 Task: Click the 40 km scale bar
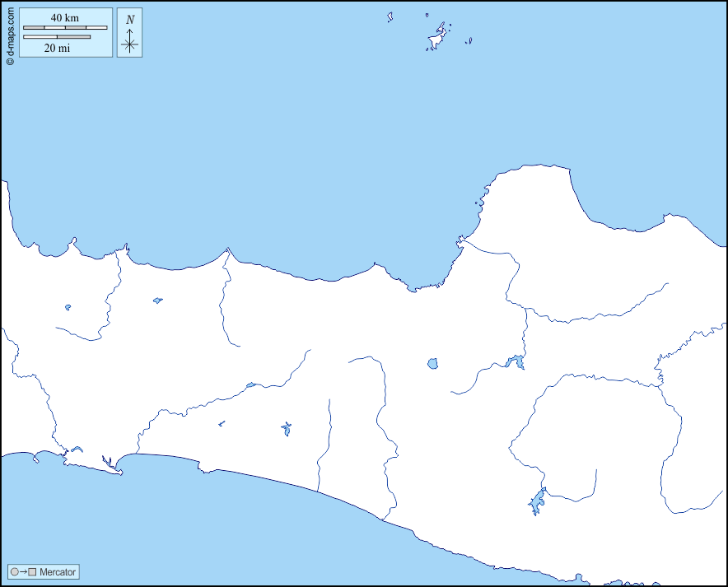tap(65, 27)
